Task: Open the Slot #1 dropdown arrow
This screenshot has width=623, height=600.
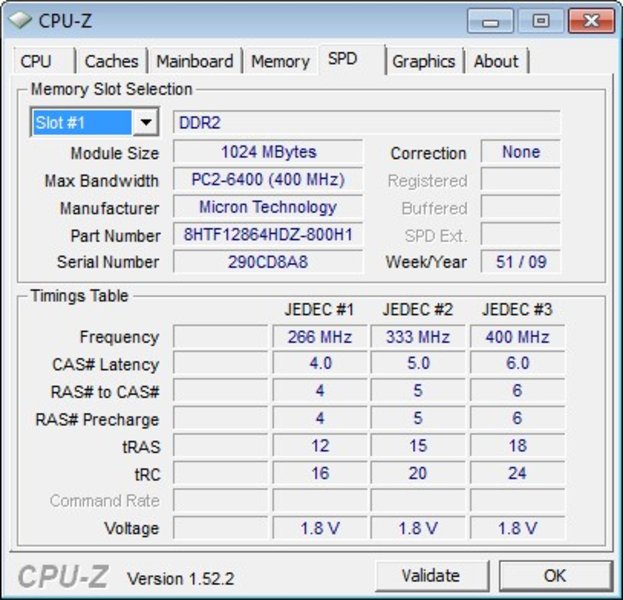Action: (146, 122)
